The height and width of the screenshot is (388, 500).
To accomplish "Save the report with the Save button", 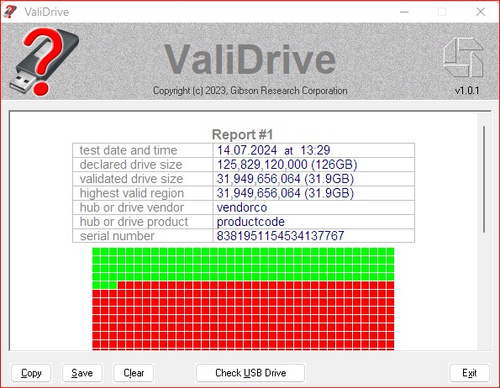I will 82,373.
